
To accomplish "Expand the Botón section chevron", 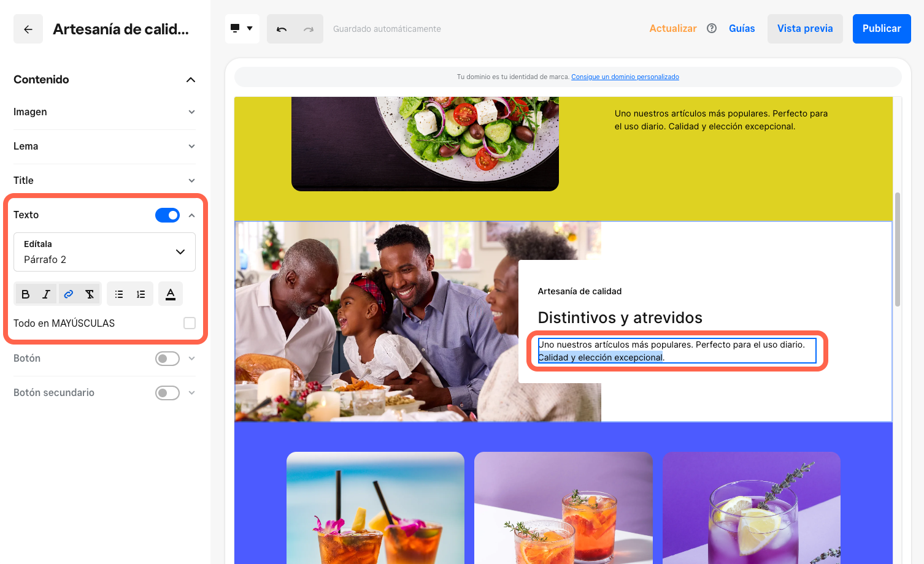I will tap(191, 359).
